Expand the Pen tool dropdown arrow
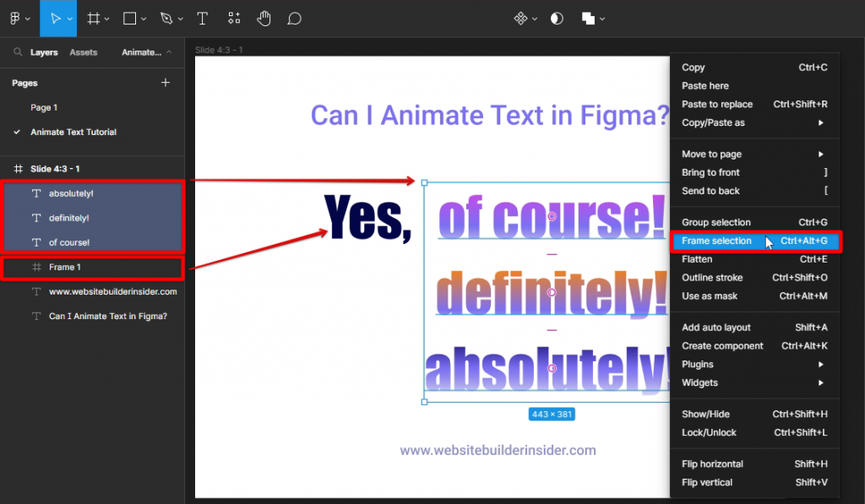This screenshot has width=865, height=504. tap(181, 19)
